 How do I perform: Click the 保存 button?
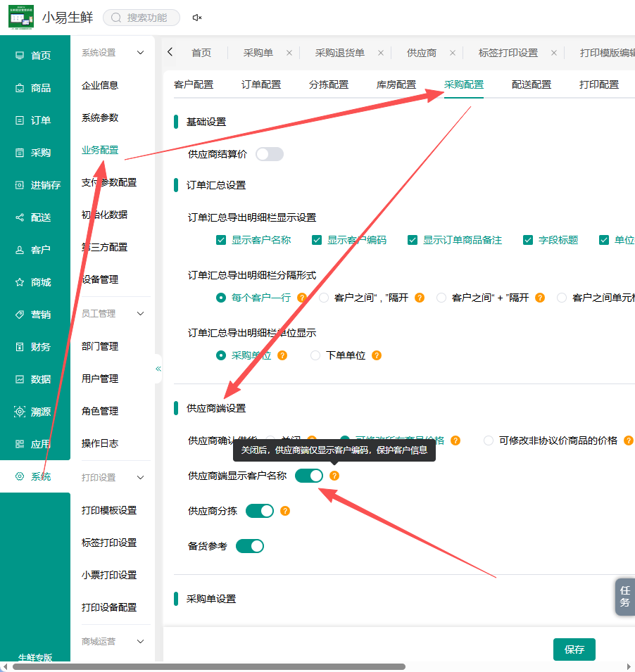pyautogui.click(x=574, y=649)
